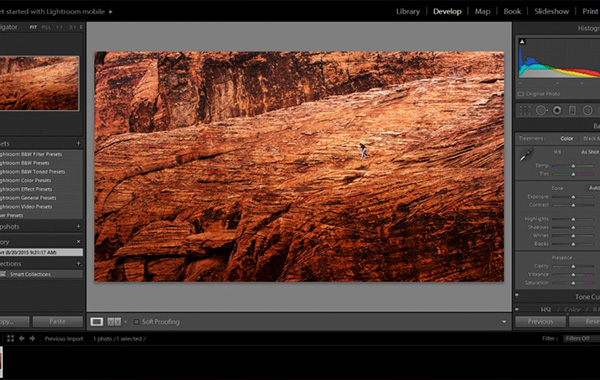
Task: Select Color treatment
Action: click(x=567, y=139)
